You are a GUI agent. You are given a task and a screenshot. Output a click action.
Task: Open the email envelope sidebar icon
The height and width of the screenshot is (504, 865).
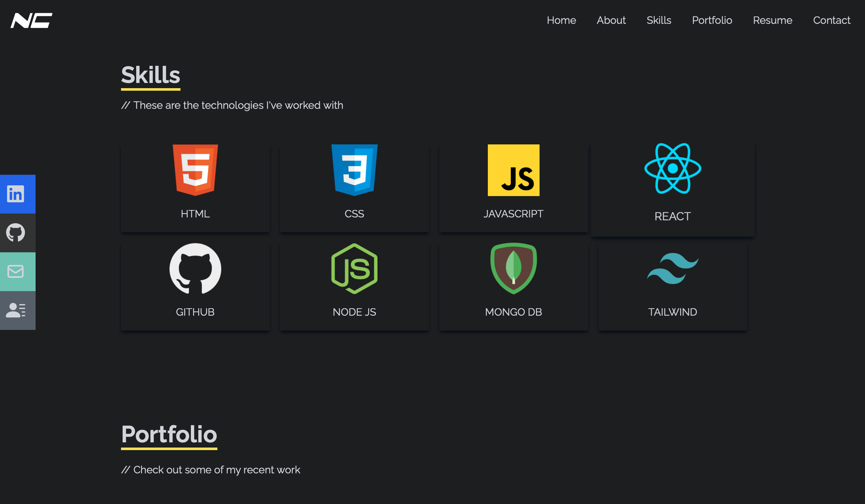click(16, 271)
